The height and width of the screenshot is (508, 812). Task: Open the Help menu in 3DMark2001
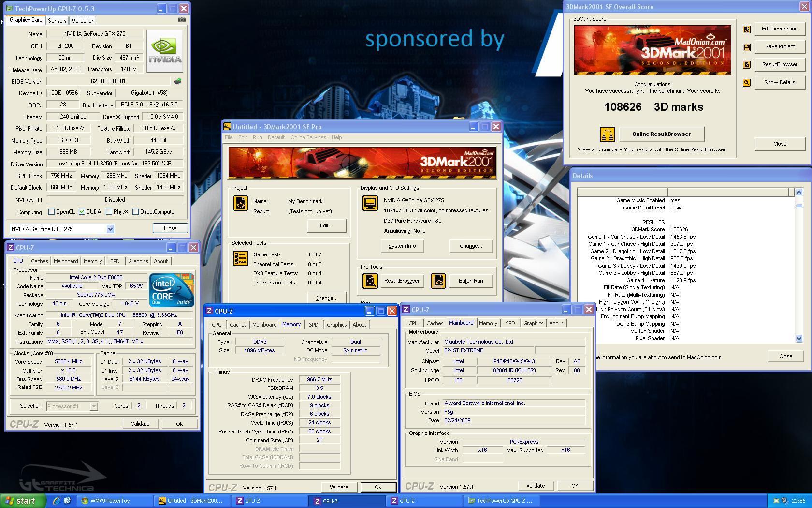pos(336,137)
